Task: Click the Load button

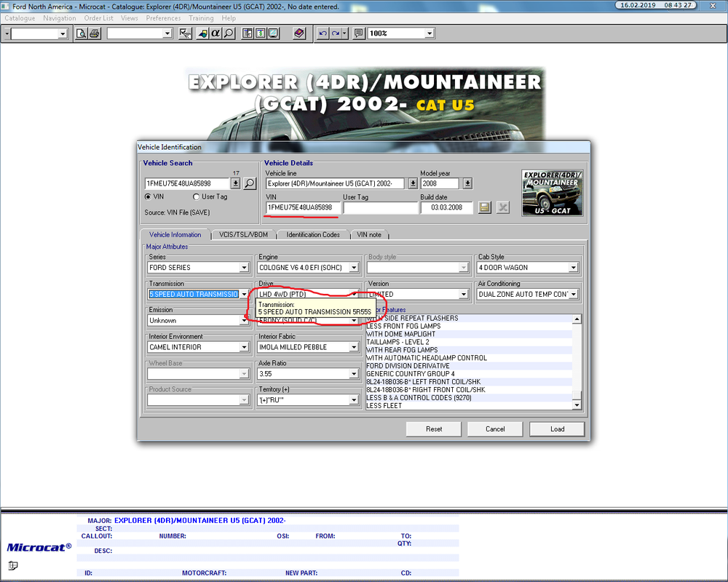Action: pyautogui.click(x=557, y=428)
